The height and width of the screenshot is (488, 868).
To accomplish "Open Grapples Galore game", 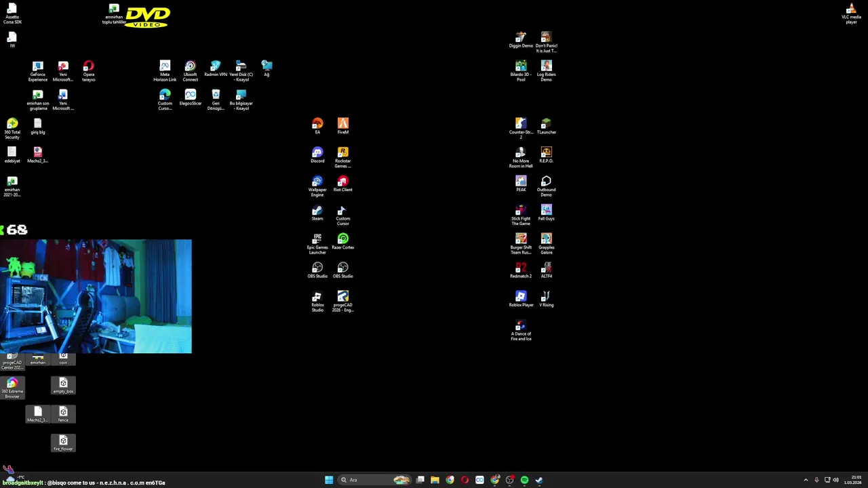I will pos(547,244).
